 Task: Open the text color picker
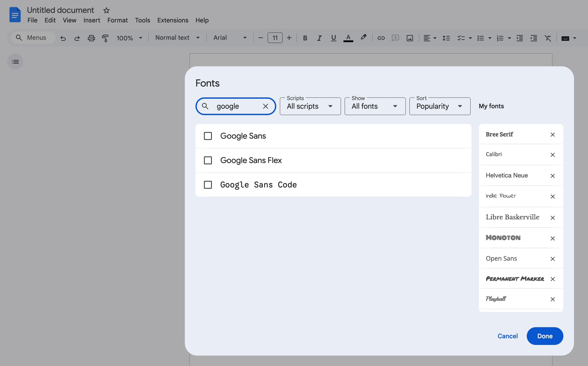348,38
